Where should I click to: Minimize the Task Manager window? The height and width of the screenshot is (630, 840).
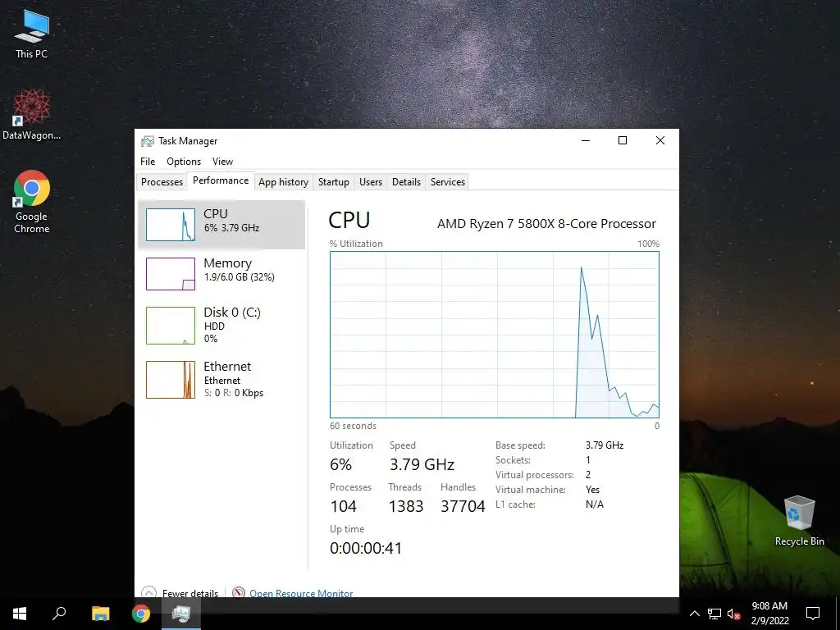point(586,140)
